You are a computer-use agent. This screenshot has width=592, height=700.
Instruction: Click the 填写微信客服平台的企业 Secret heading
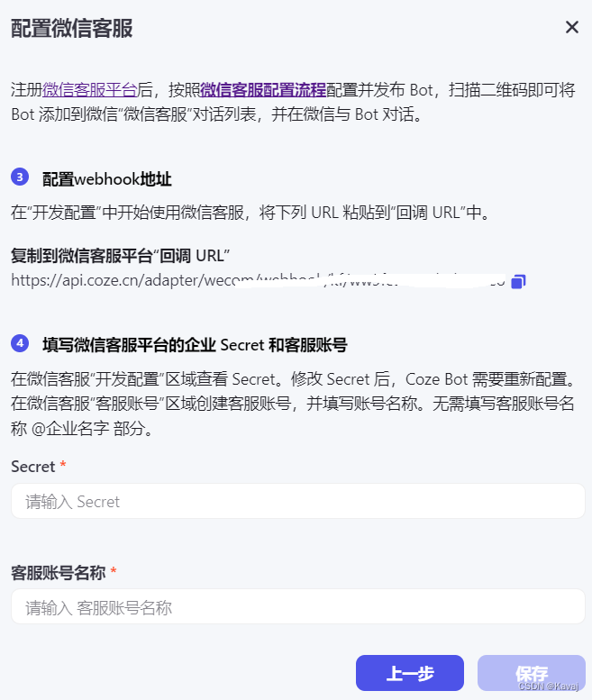[195, 345]
